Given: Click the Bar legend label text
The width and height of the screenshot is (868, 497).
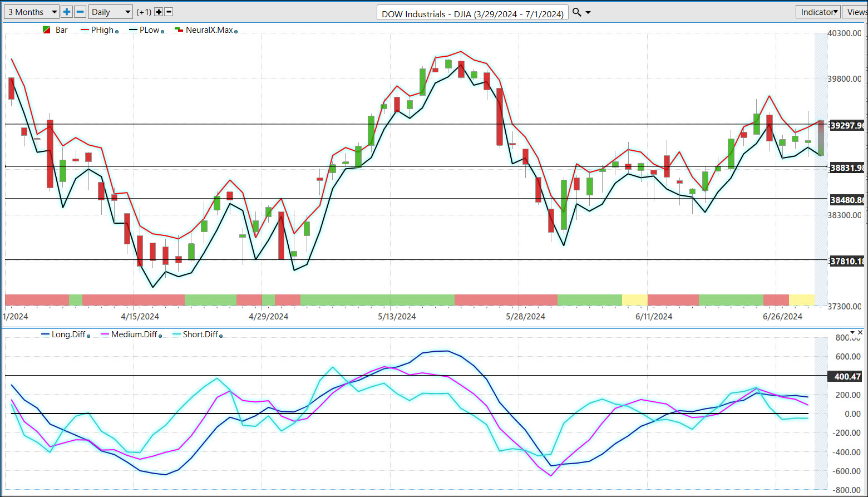Looking at the screenshot, I should 62,30.
